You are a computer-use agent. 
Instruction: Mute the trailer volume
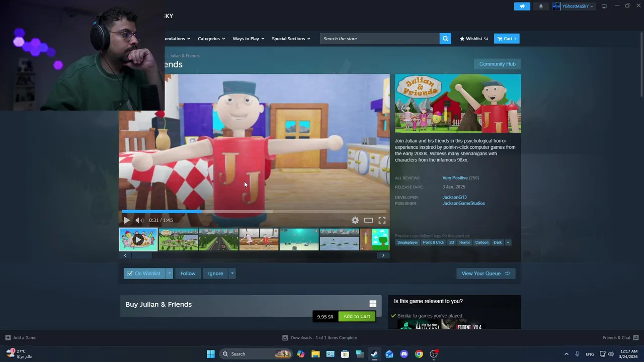click(139, 220)
